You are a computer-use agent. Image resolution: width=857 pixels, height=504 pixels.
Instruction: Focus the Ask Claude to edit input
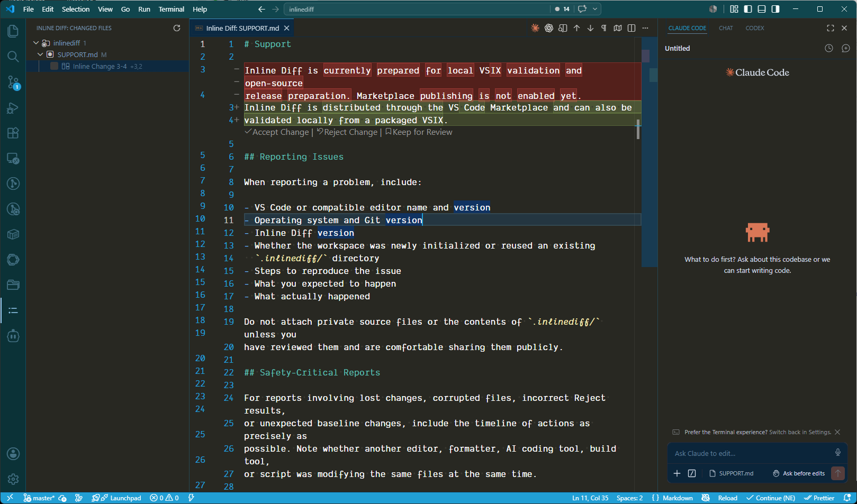click(752, 453)
